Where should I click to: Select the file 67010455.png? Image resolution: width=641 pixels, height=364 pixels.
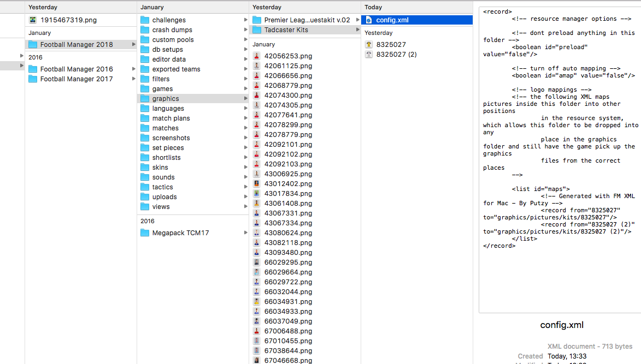point(288,341)
